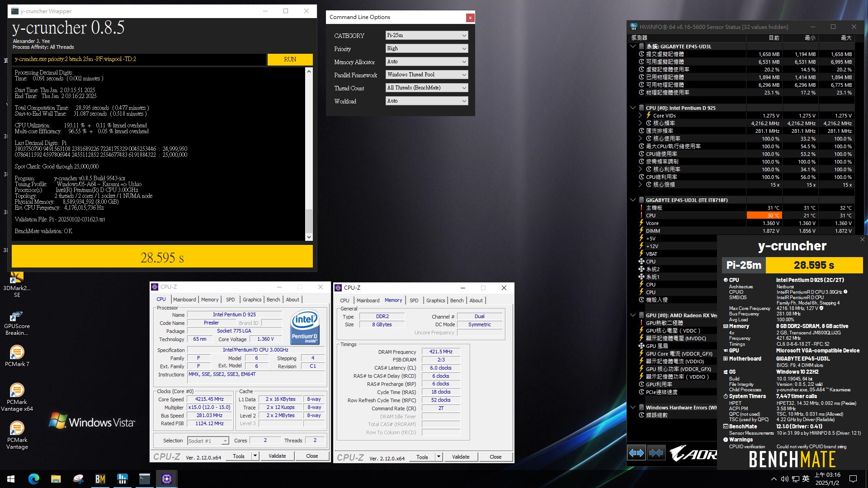Click the y-cruncher command line field
Image resolution: width=868 pixels, height=488 pixels.
point(139,59)
